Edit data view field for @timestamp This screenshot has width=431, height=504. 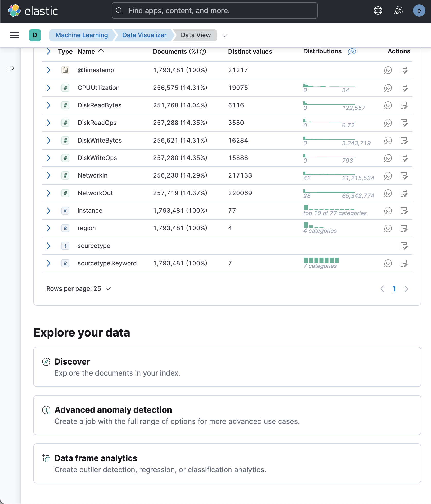point(404,70)
